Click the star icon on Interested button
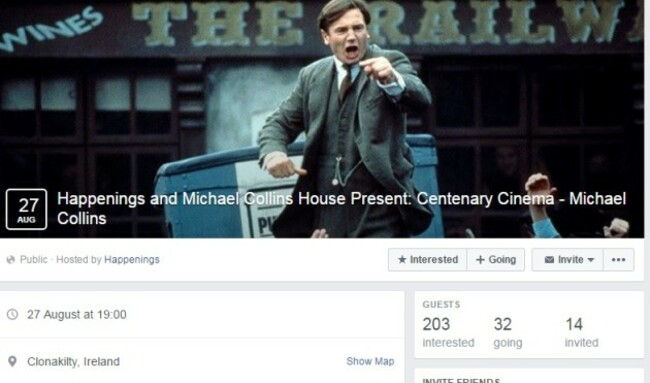 [x=402, y=259]
